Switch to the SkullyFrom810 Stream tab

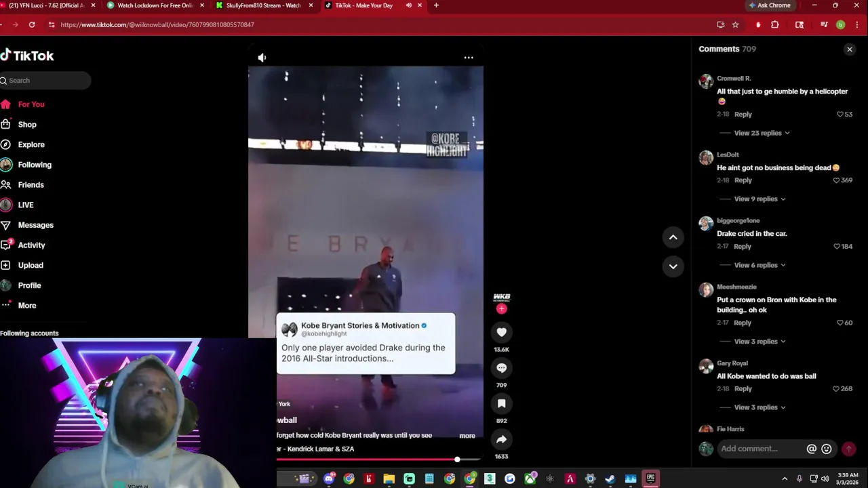click(x=263, y=5)
